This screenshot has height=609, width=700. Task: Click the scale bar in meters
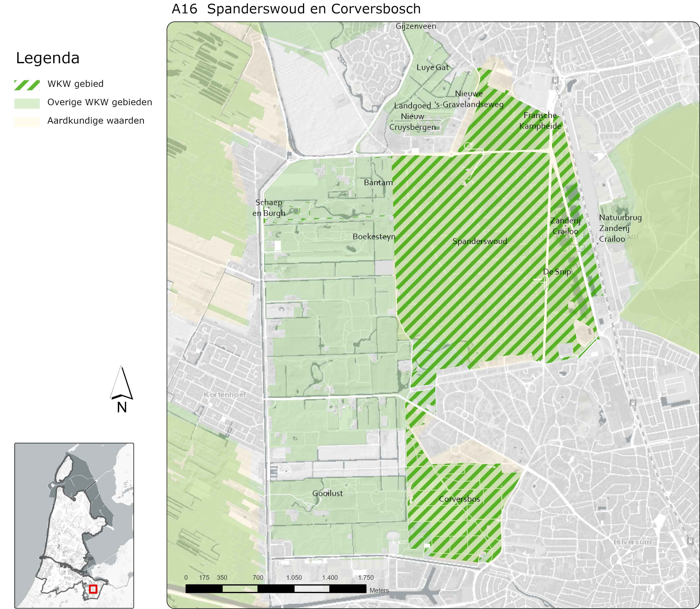(276, 588)
